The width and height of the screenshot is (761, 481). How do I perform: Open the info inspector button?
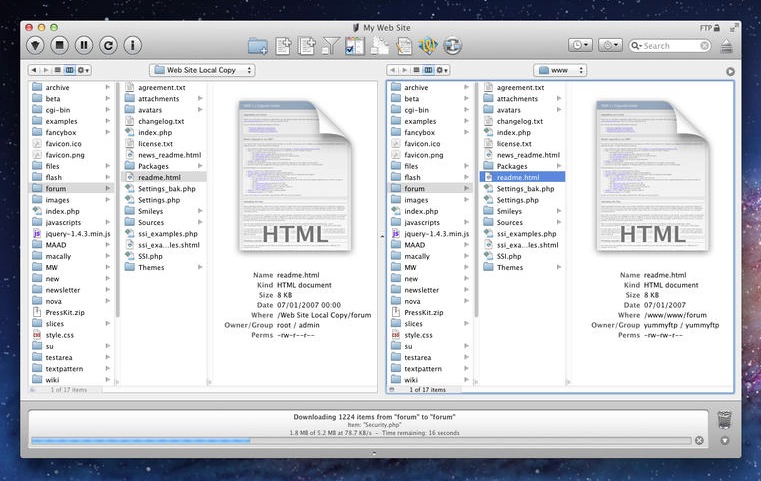132,45
